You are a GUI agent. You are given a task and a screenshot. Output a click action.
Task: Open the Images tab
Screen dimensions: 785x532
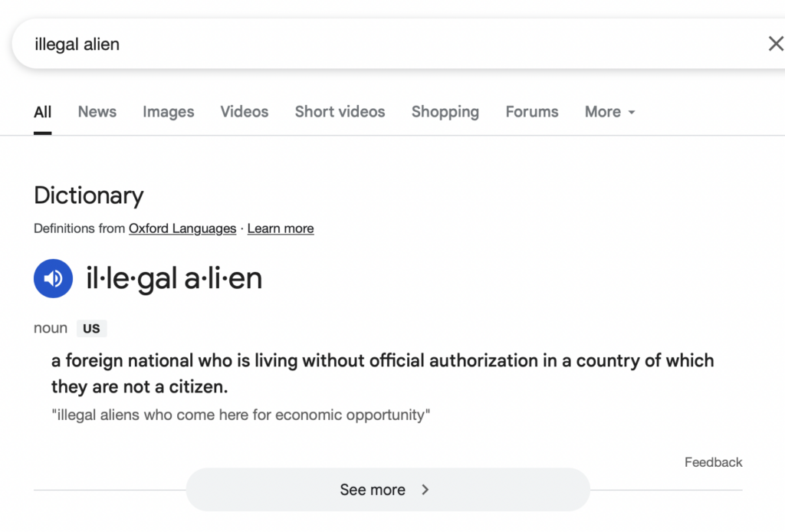168,112
